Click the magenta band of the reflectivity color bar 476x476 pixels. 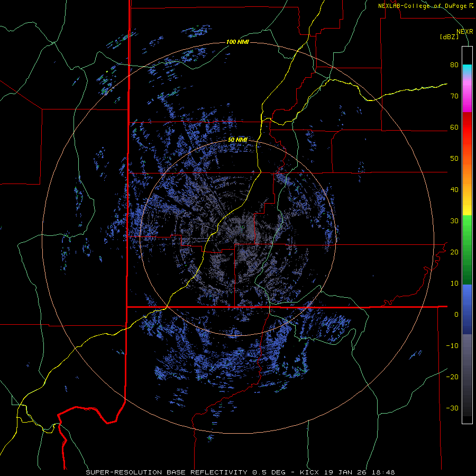pos(467,97)
